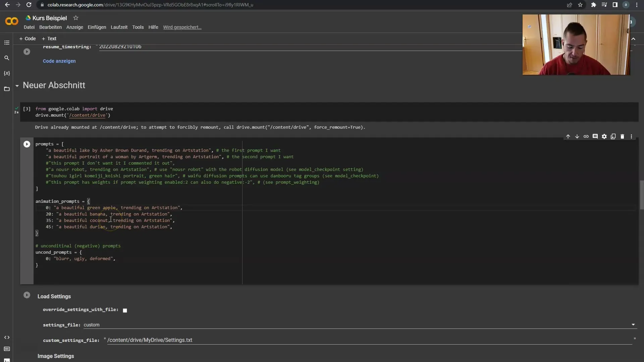Open the /content/drive path link
This screenshot has height=362, width=644.
pyautogui.click(x=87, y=115)
